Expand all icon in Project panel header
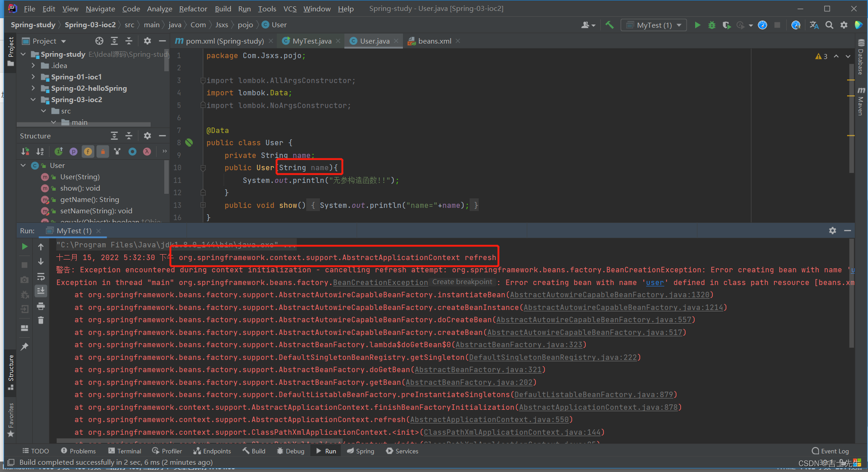 pos(114,41)
